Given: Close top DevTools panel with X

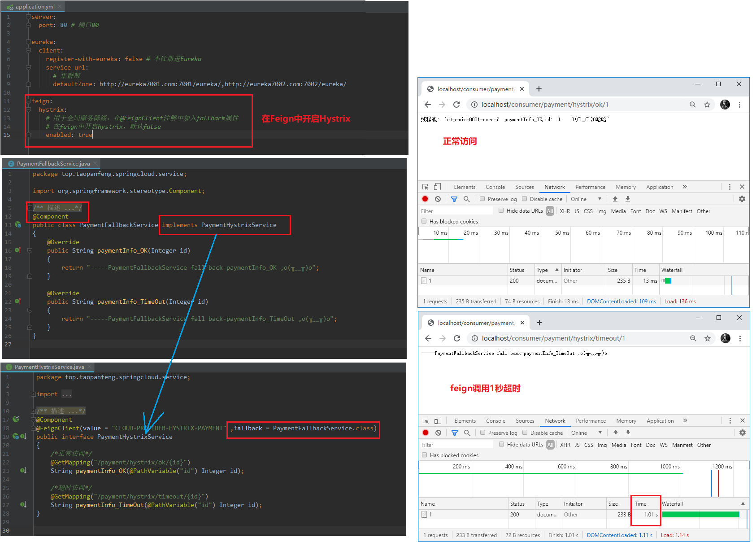Looking at the screenshot, I should [x=742, y=187].
